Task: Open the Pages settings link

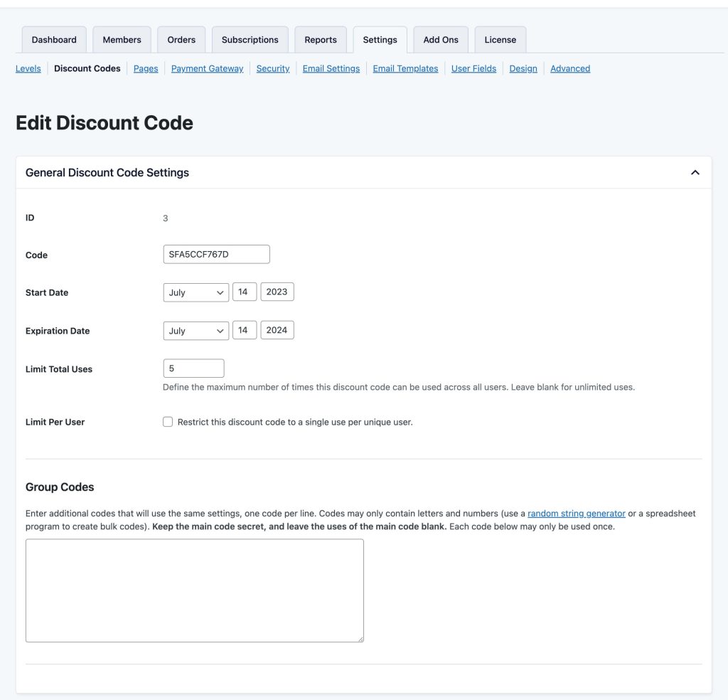Action: point(146,68)
